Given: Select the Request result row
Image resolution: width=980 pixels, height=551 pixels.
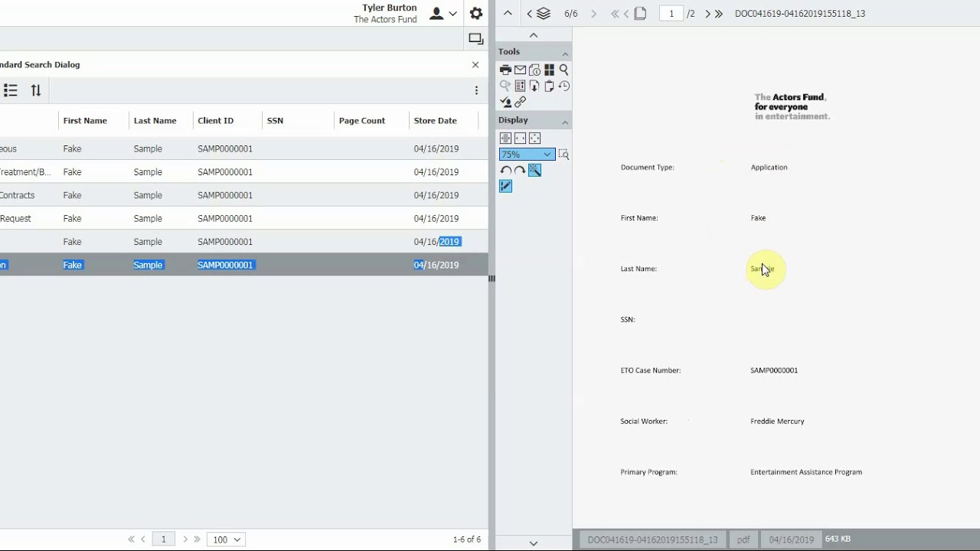Looking at the screenshot, I should pos(243,219).
